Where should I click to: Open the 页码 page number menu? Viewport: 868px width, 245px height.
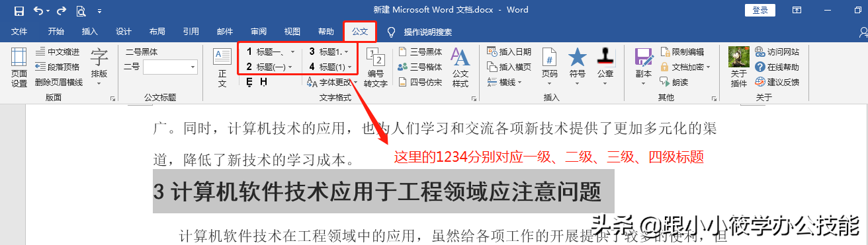click(550, 67)
